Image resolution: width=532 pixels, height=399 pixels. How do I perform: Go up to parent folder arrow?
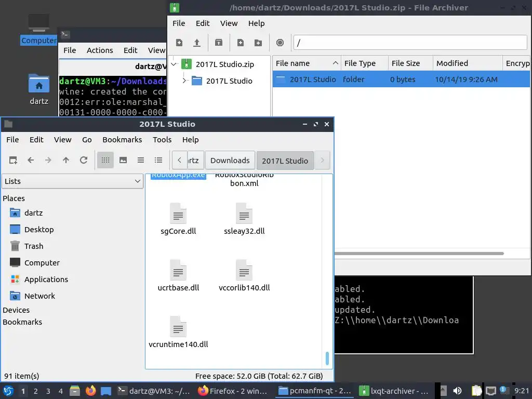click(x=66, y=160)
